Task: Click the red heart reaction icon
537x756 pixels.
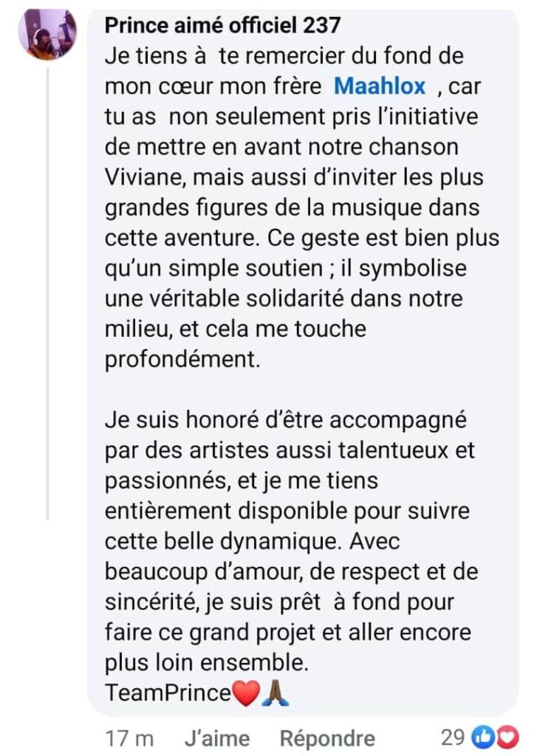Action: click(506, 737)
